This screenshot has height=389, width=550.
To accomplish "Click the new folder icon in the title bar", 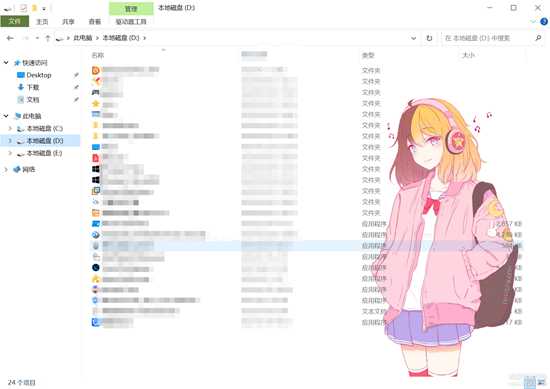I will pos(34,8).
